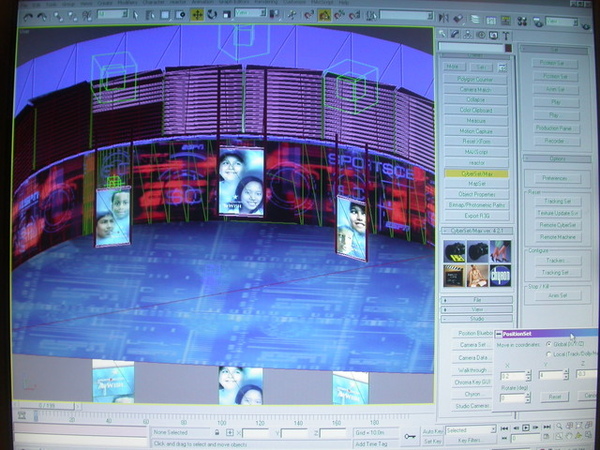The image size is (600, 450).
Task: Increase the X value spinner in PositionSet
Action: click(x=528, y=373)
